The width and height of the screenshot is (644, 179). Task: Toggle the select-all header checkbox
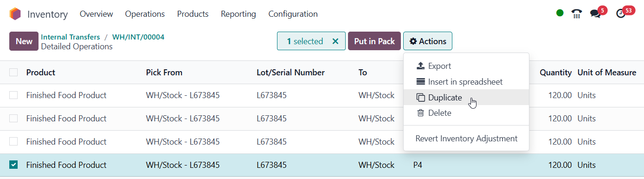point(13,72)
